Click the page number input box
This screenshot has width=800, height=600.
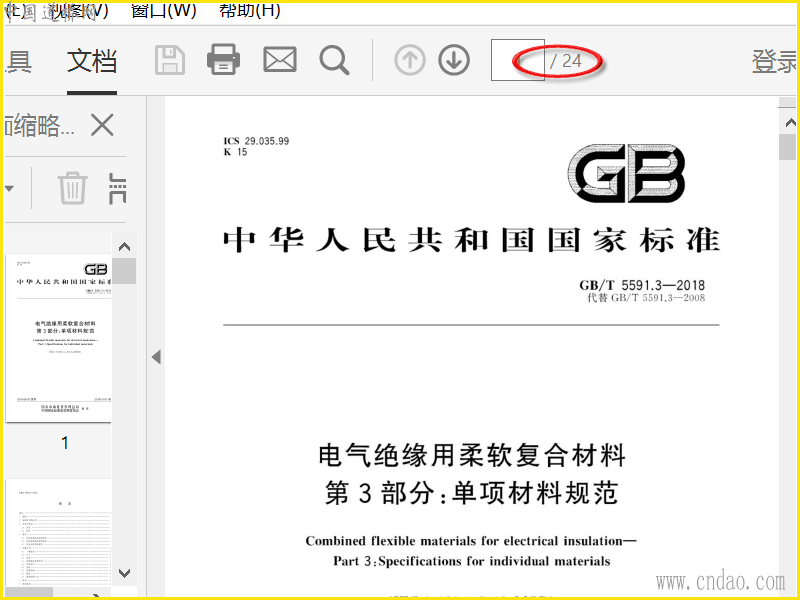pyautogui.click(x=517, y=60)
